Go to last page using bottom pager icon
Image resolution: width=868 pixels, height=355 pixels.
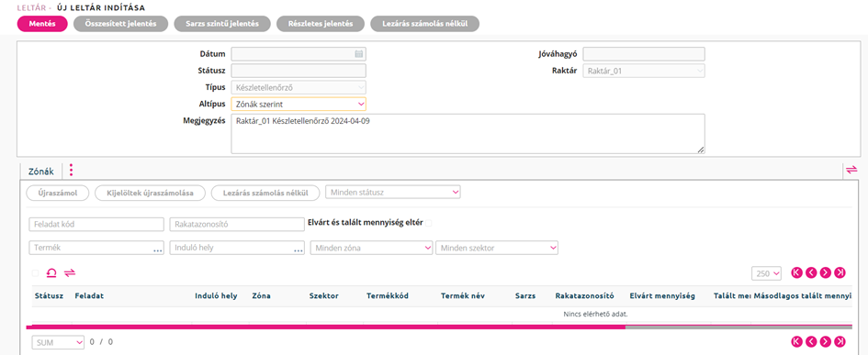click(840, 341)
